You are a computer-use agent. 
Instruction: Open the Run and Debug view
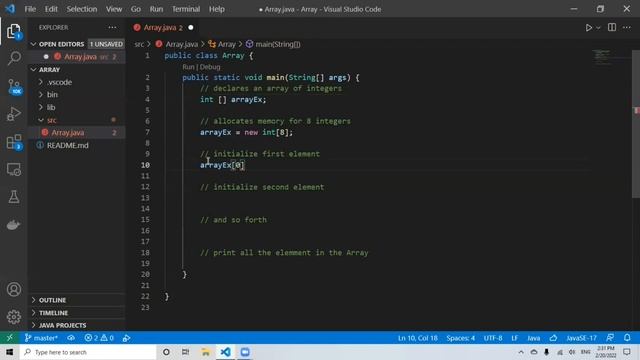point(13,114)
